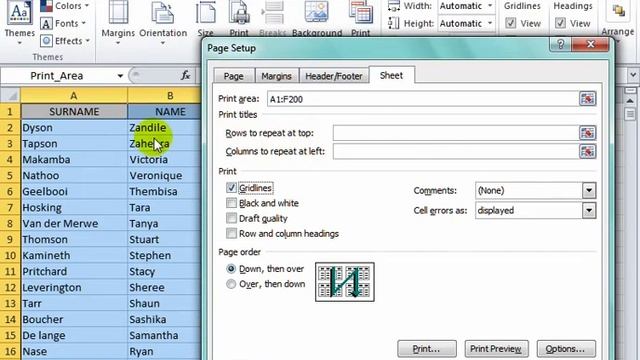Select column A header
The height and width of the screenshot is (360, 640).
pos(74,96)
